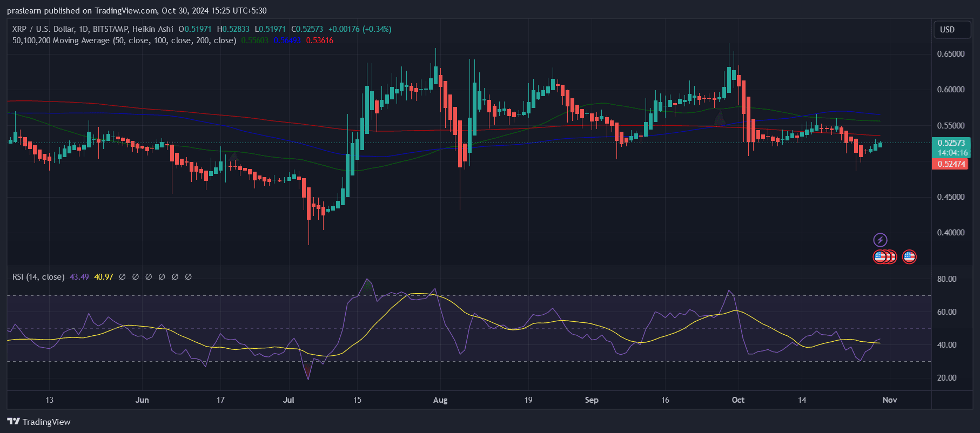The image size is (980, 433).
Task: Click the 0.55000 price axis label
Action: (x=951, y=126)
